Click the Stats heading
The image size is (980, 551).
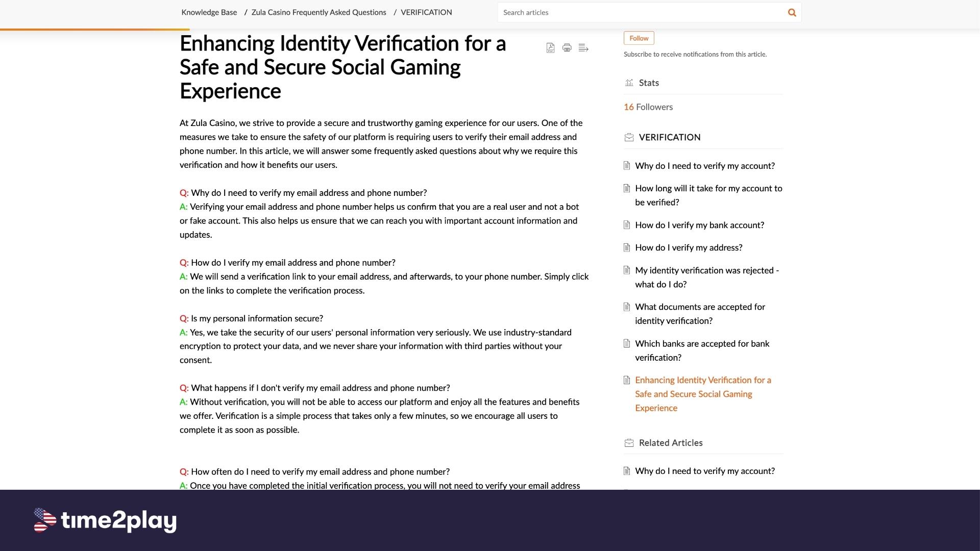(649, 83)
